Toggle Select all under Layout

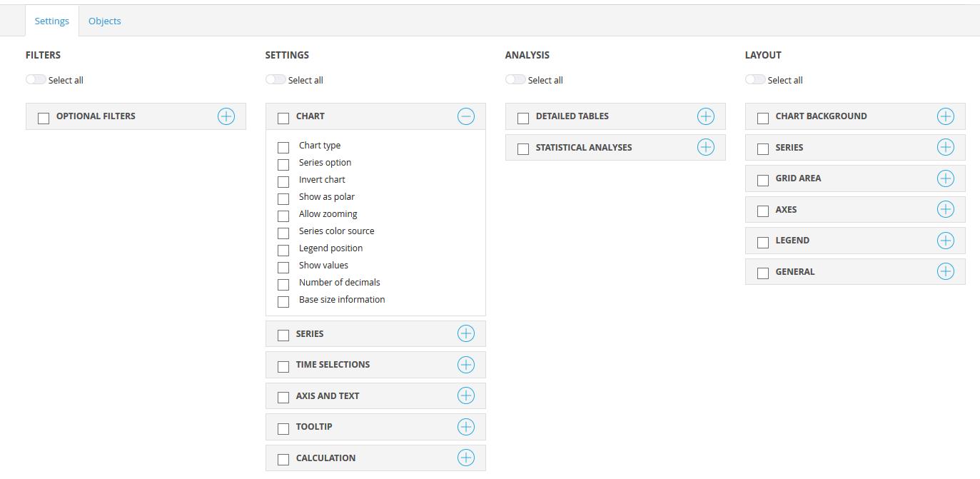pos(755,79)
